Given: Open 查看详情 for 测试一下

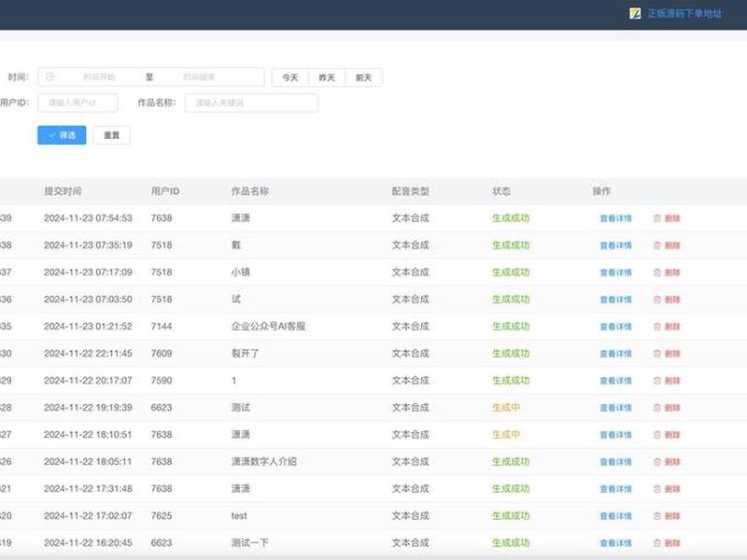Looking at the screenshot, I should (x=615, y=543).
